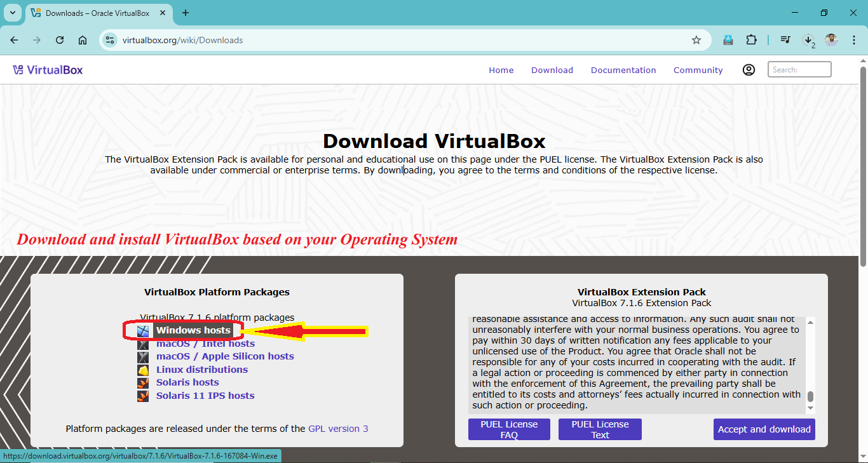This screenshot has width=868, height=463.
Task: Open the profile avatar menu
Action: pyautogui.click(x=831, y=40)
